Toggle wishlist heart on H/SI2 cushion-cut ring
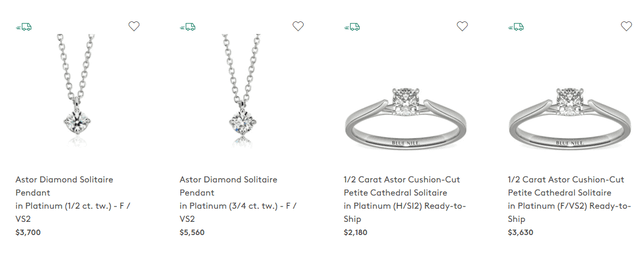 tap(462, 26)
